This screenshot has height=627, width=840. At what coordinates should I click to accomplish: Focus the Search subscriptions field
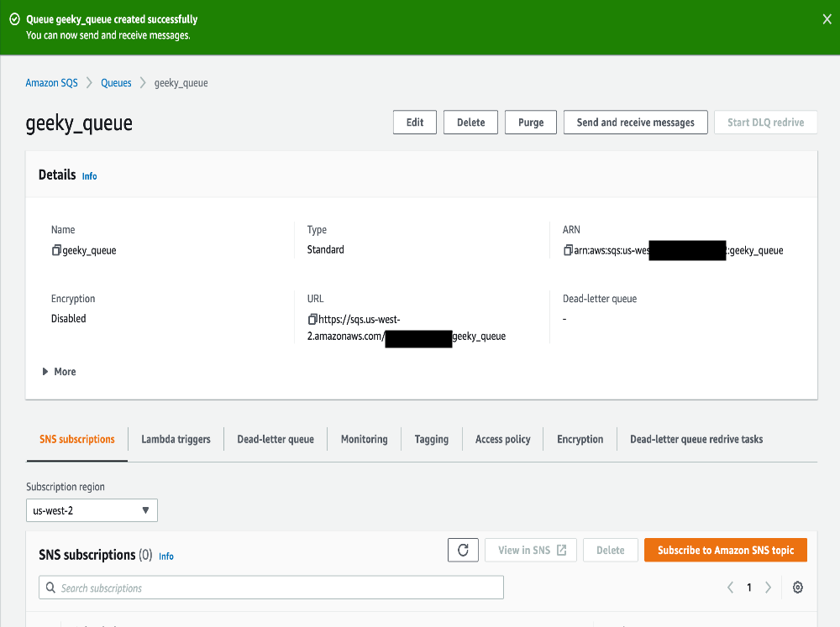(x=271, y=588)
